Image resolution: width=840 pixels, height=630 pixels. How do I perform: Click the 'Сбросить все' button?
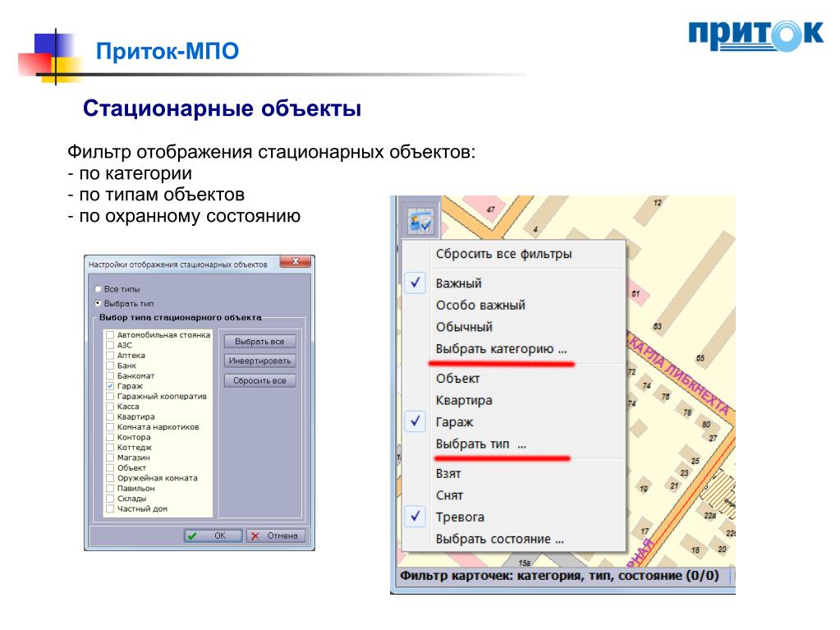point(259,381)
